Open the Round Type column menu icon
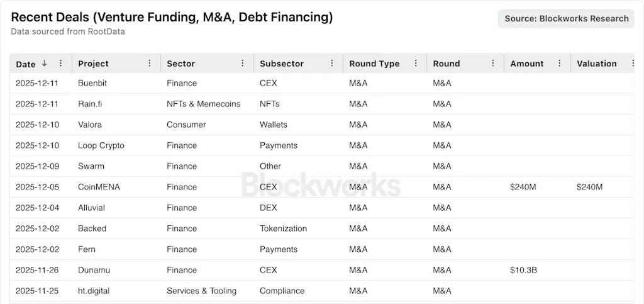The width and height of the screenshot is (644, 304). pos(416,64)
